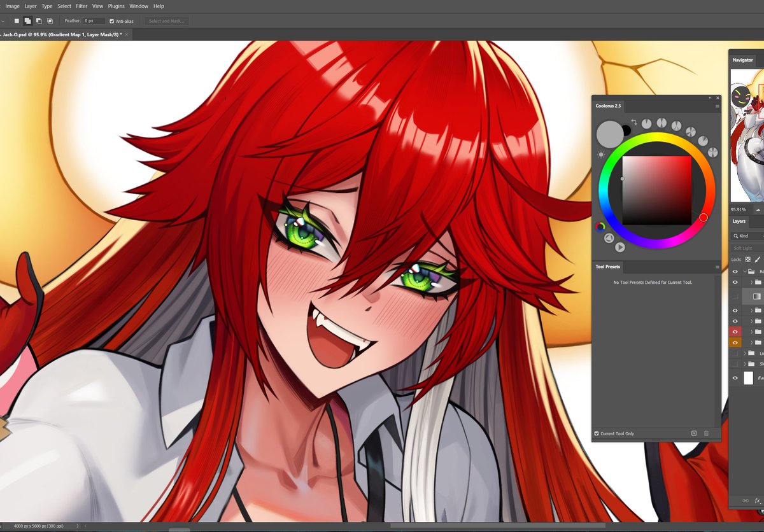The image size is (764, 532).
Task: Click the delete tool preset trash icon
Action: [706, 433]
